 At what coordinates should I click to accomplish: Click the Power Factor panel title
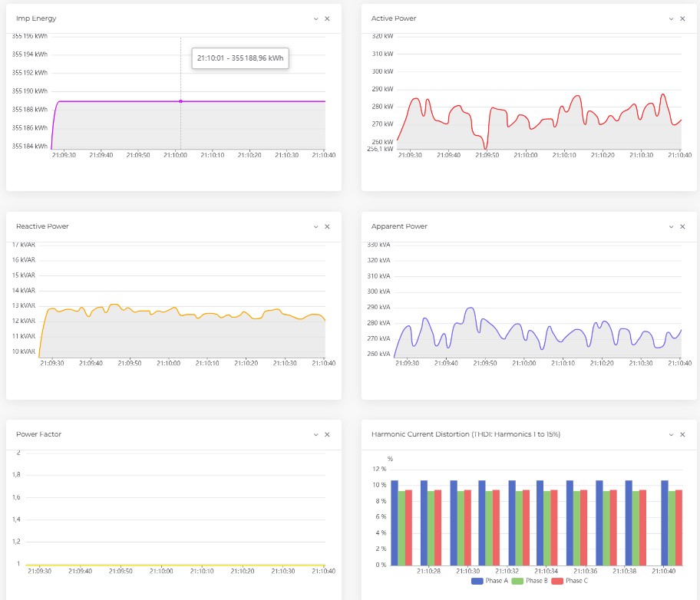38,434
